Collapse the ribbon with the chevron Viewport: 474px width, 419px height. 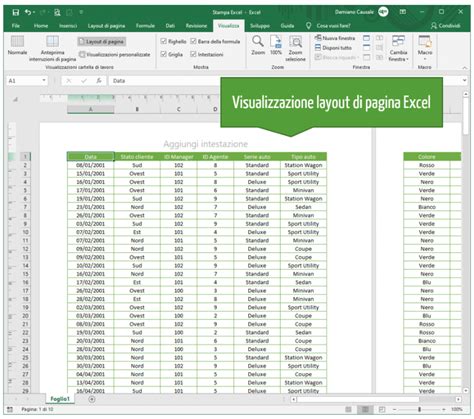(x=465, y=68)
